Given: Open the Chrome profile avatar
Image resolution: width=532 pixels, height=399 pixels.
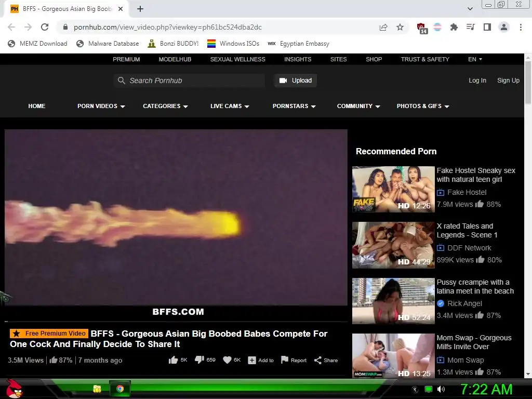Looking at the screenshot, I should pyautogui.click(x=504, y=27).
